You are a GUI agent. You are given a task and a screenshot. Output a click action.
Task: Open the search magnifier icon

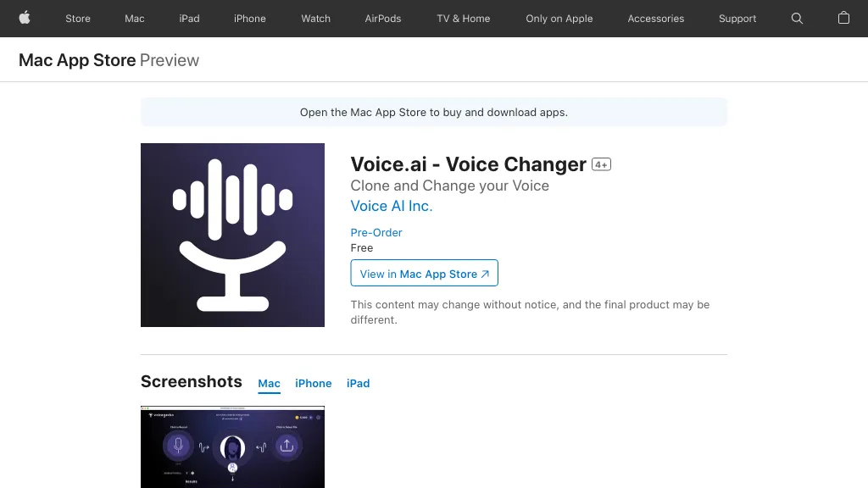click(x=797, y=19)
